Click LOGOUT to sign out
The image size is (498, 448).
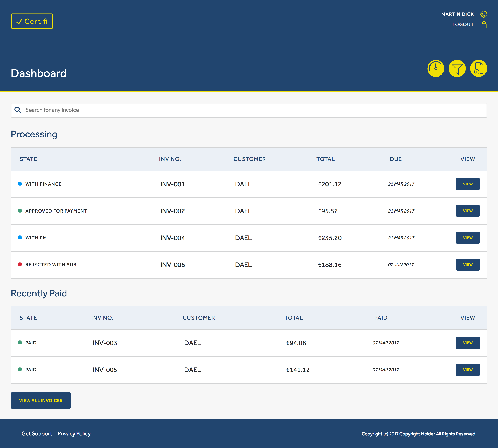click(463, 24)
